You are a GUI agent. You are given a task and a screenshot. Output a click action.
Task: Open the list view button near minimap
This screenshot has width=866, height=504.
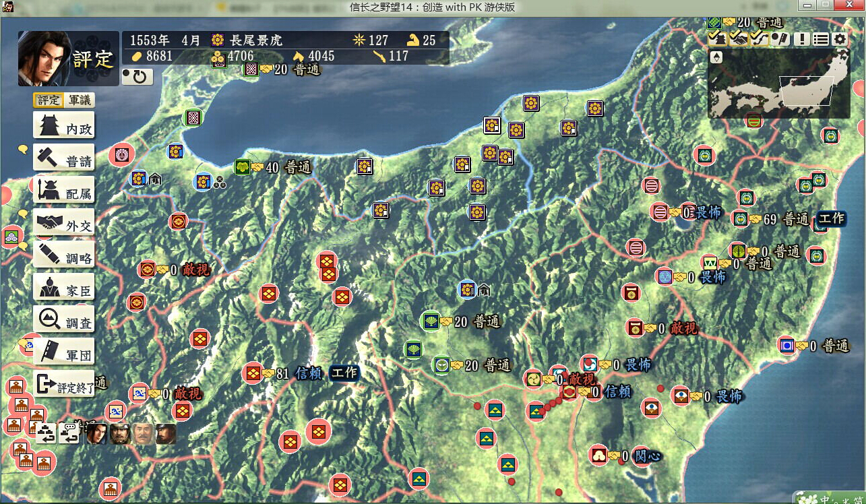[x=820, y=39]
